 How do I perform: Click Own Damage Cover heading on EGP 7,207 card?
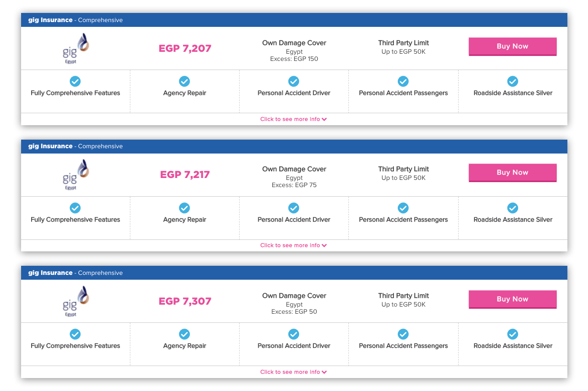[294, 43]
